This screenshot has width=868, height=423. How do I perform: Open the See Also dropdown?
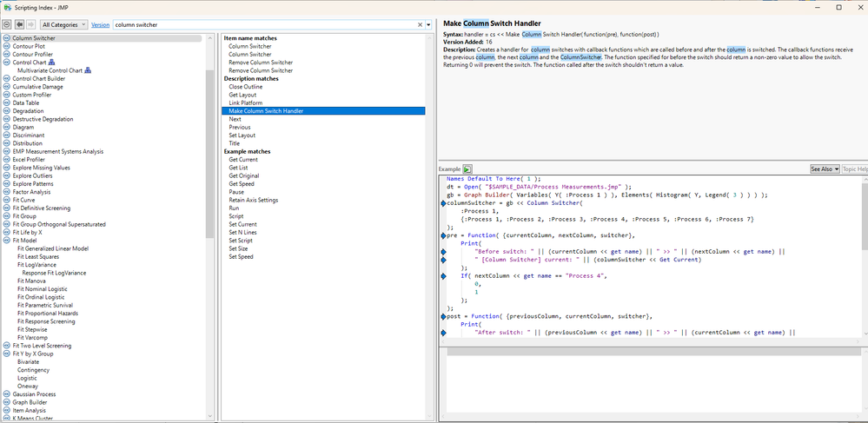point(825,169)
